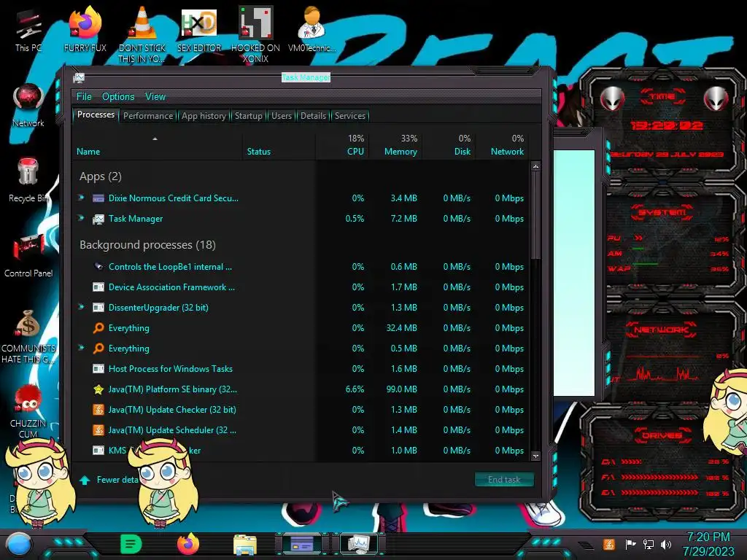Select the Java(TM) Update Checker (32 bit) row
747x560 pixels.
[301, 410]
